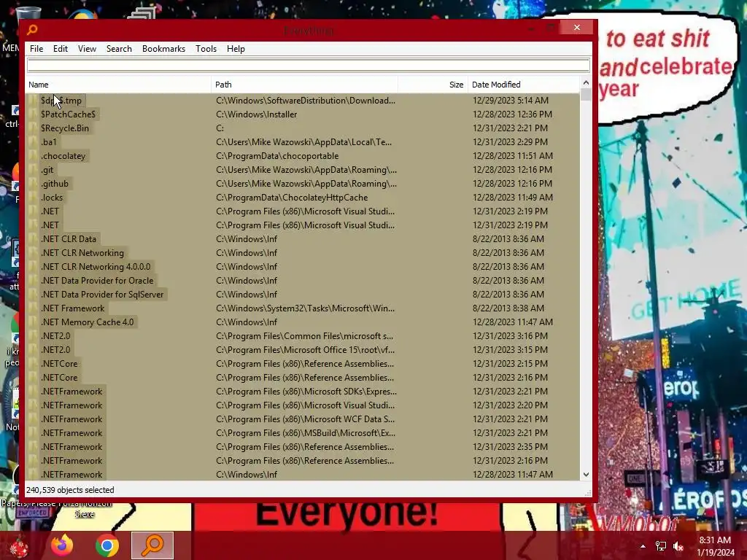Click the muted speaker icon in tray

[678, 546]
